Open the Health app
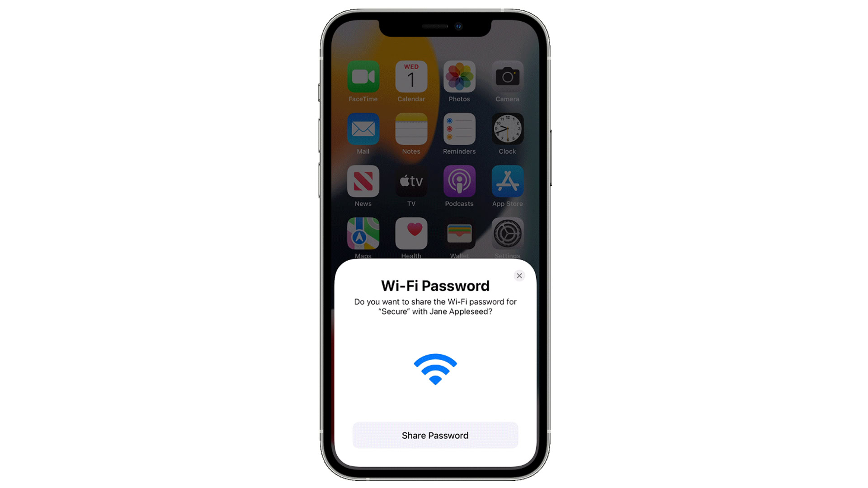The height and width of the screenshot is (488, 868). (411, 235)
